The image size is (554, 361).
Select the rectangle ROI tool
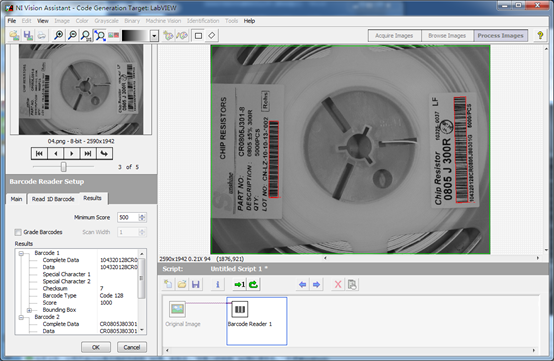pyautogui.click(x=199, y=36)
